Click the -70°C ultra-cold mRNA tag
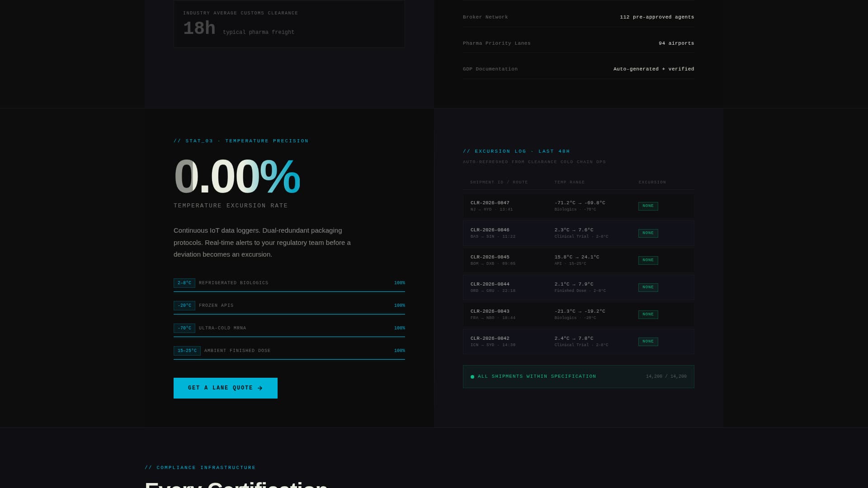Image resolution: width=868 pixels, height=488 pixels. [x=184, y=328]
